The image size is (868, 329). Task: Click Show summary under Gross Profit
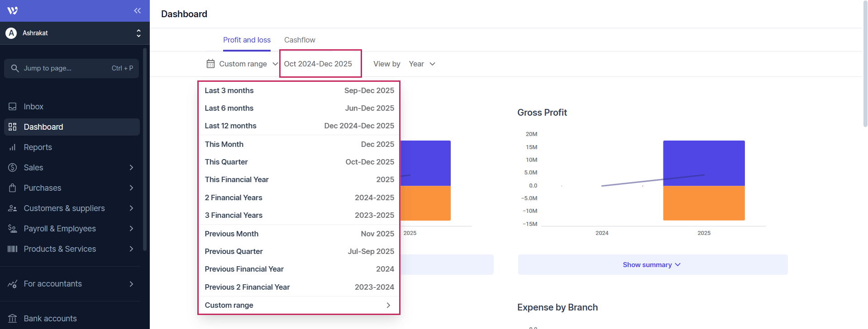coord(652,265)
